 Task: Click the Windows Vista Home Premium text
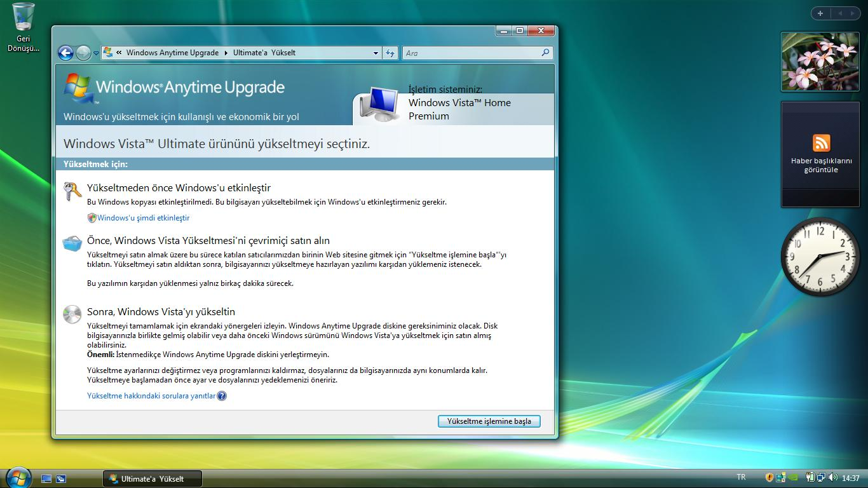click(x=459, y=109)
